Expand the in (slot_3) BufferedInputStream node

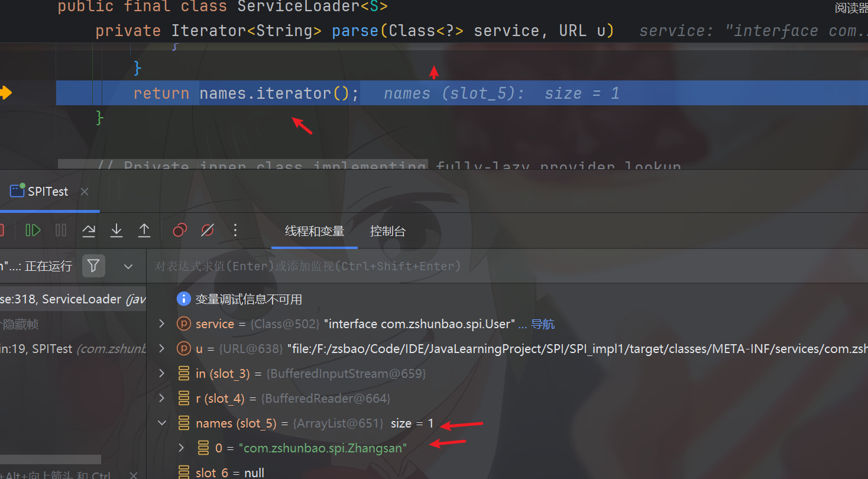pos(162,374)
